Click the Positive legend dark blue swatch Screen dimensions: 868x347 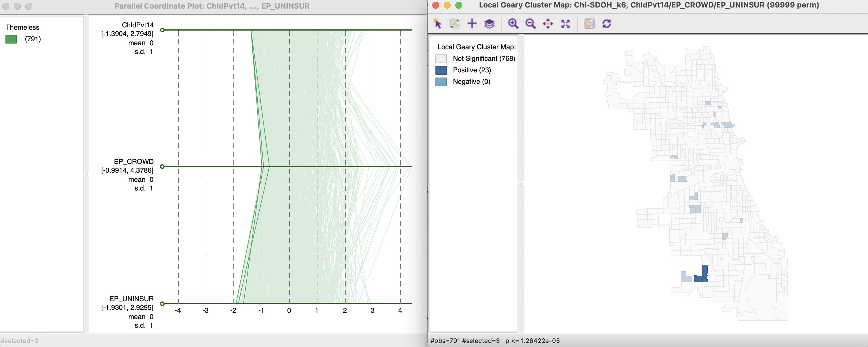pos(441,70)
